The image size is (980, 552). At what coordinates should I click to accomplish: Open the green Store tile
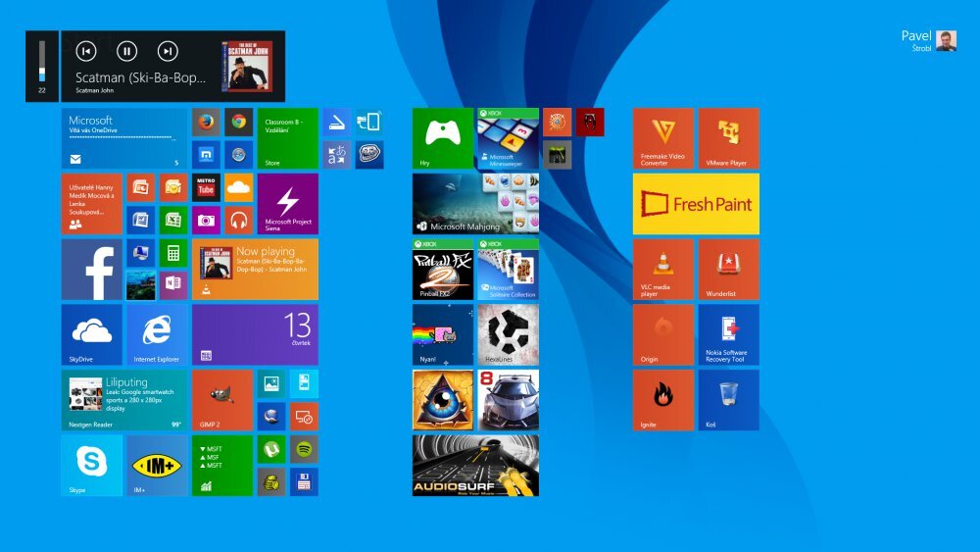click(x=287, y=138)
